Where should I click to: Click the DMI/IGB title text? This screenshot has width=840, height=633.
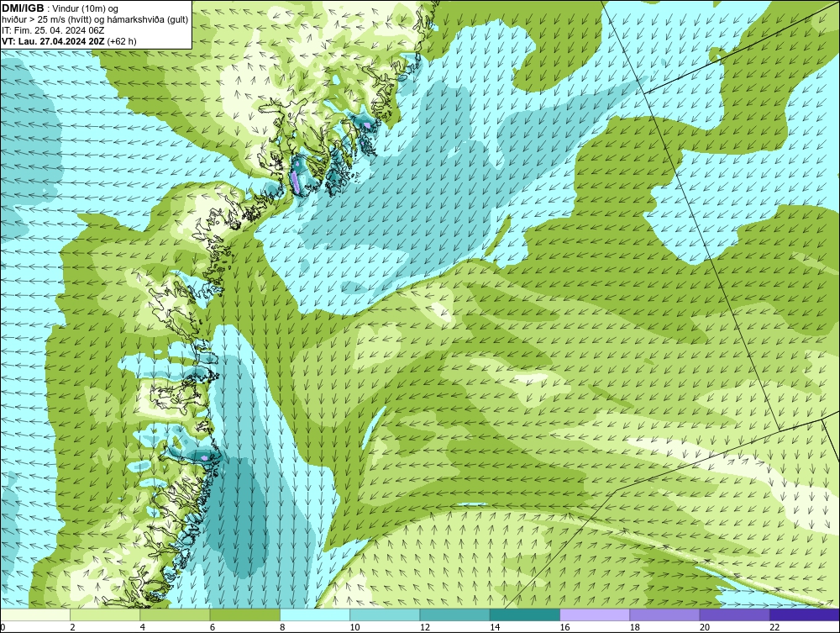point(23,8)
